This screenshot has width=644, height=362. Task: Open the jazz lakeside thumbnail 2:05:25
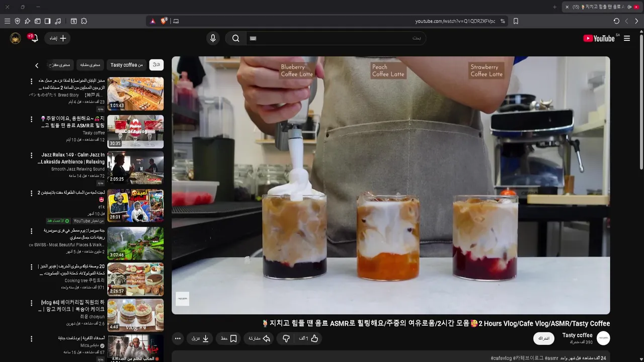(x=135, y=168)
